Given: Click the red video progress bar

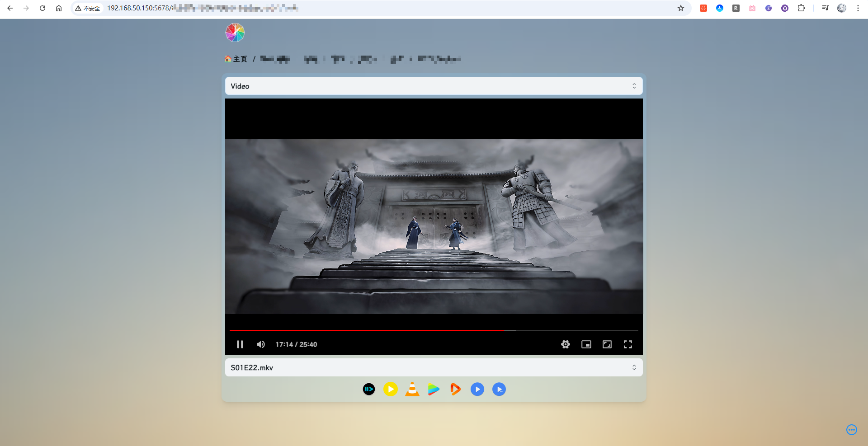Looking at the screenshot, I should 366,330.
